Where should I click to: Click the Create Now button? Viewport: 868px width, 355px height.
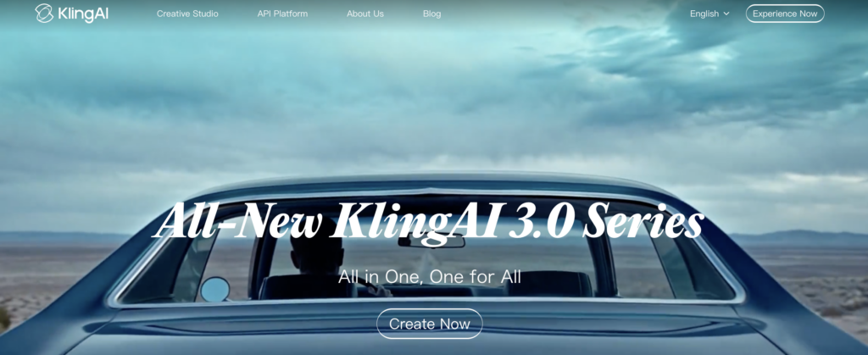pyautogui.click(x=430, y=324)
